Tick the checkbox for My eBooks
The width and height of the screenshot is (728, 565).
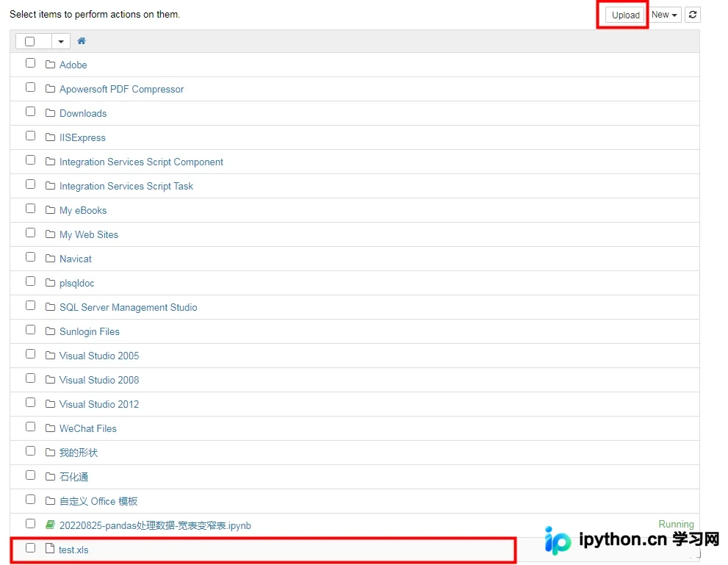(x=31, y=209)
